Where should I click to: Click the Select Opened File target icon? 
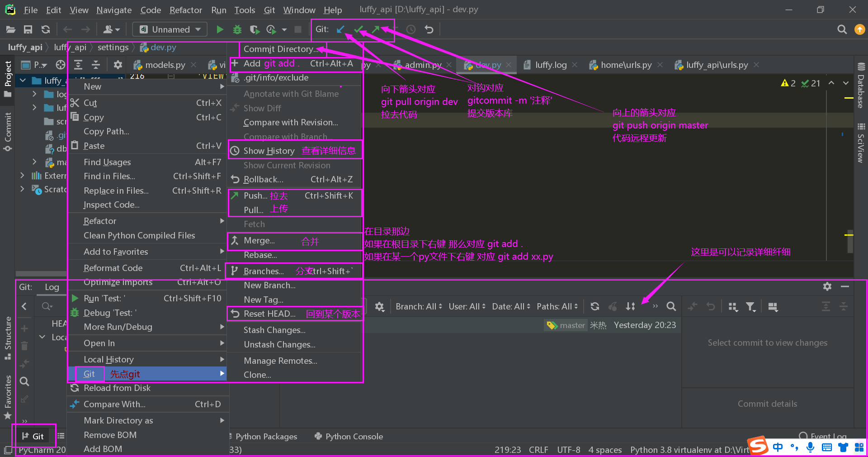point(61,65)
